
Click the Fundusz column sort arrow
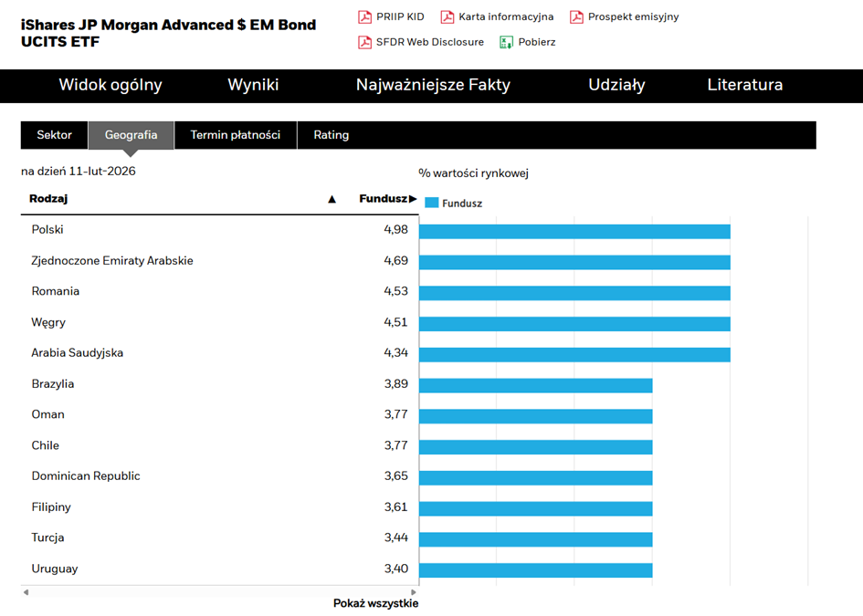[x=413, y=199]
